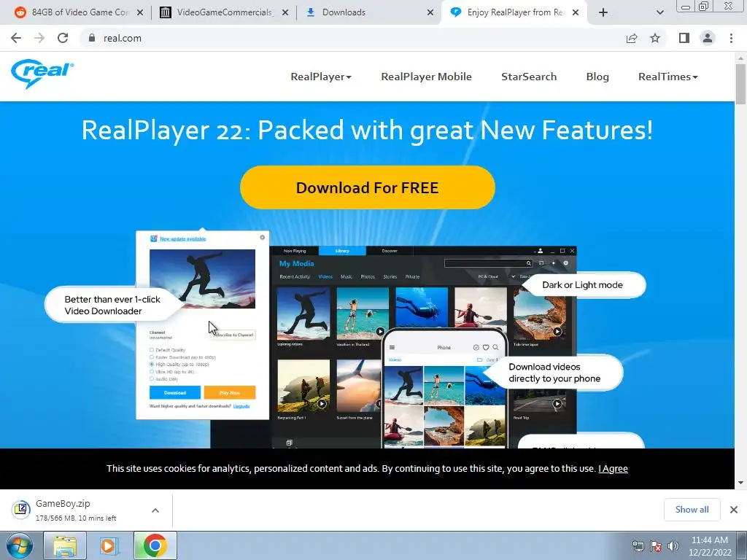Screen dimensions: 747x560
Task: Open the Windows Start menu
Action: 20,545
